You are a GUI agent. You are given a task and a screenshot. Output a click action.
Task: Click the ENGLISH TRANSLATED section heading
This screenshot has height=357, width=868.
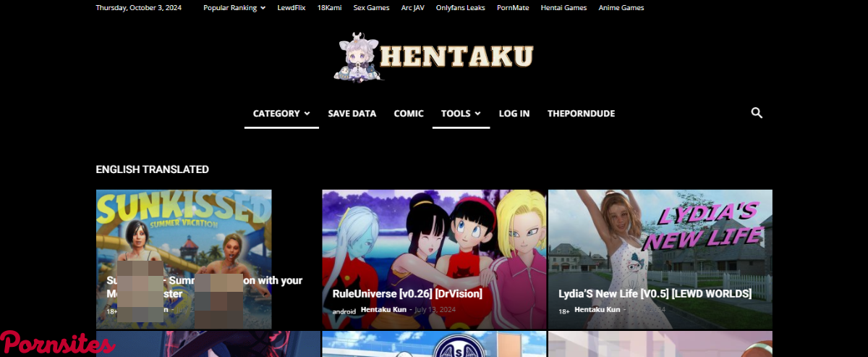click(x=152, y=169)
